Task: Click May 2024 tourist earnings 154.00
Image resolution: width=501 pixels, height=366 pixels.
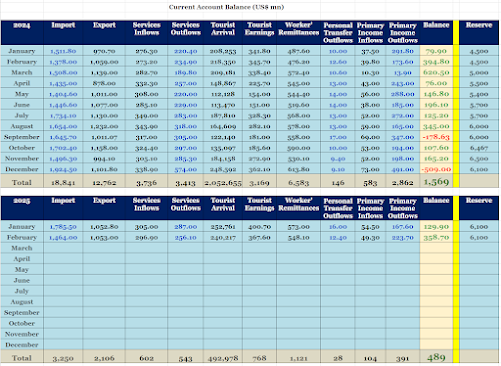Action: click(x=259, y=94)
